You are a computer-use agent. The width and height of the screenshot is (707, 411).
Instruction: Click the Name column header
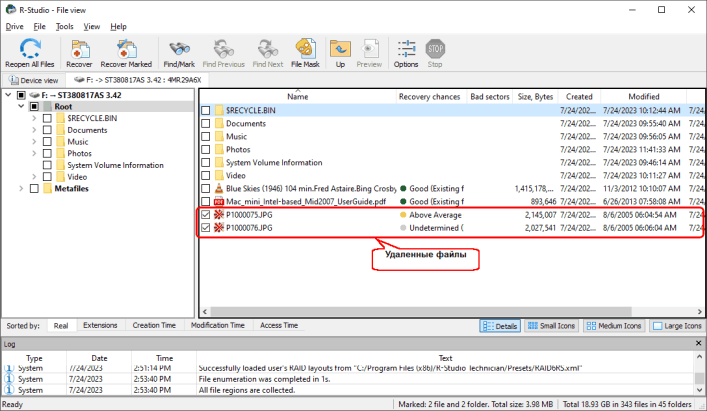pyautogui.click(x=298, y=96)
